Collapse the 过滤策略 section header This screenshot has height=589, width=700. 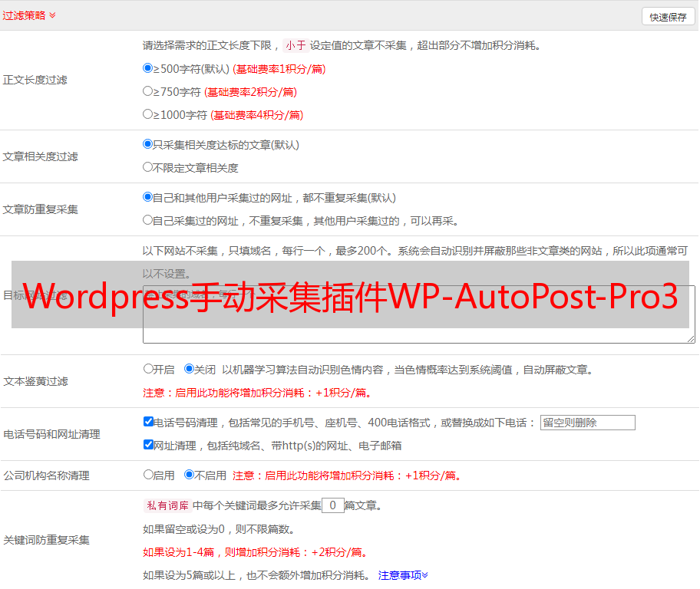tap(29, 15)
